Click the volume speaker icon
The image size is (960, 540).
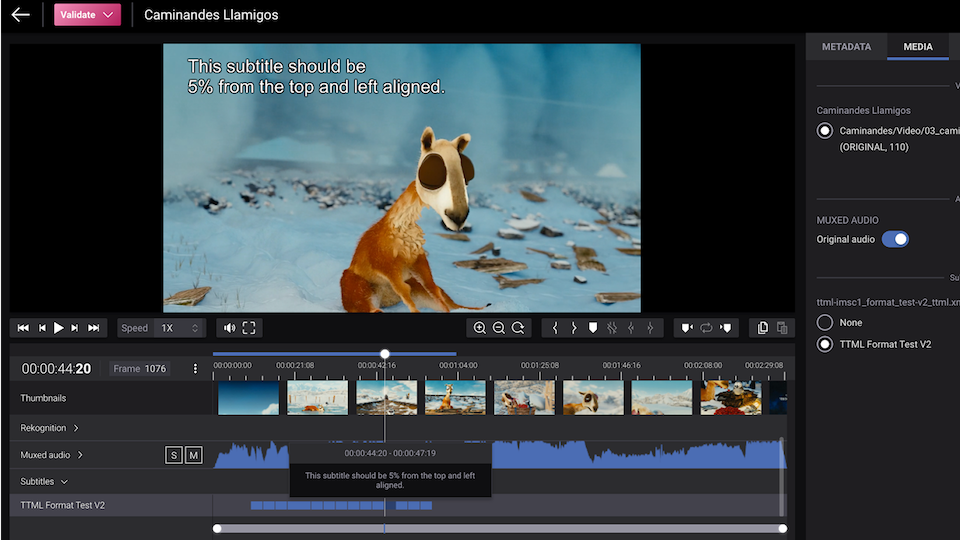pyautogui.click(x=230, y=328)
